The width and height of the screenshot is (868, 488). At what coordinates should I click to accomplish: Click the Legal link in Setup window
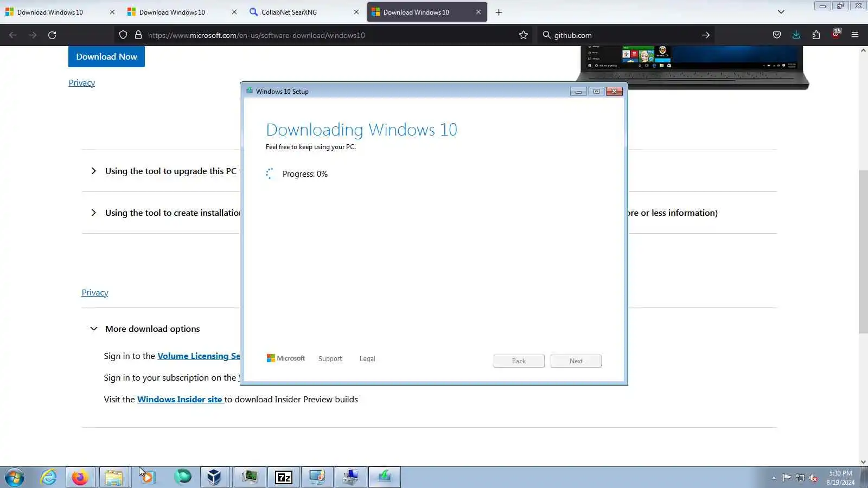point(367,359)
